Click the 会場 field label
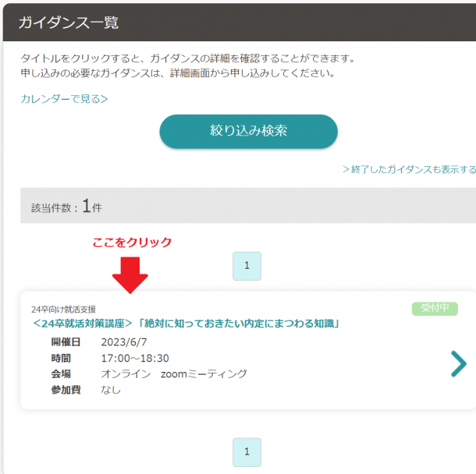 pos(61,374)
